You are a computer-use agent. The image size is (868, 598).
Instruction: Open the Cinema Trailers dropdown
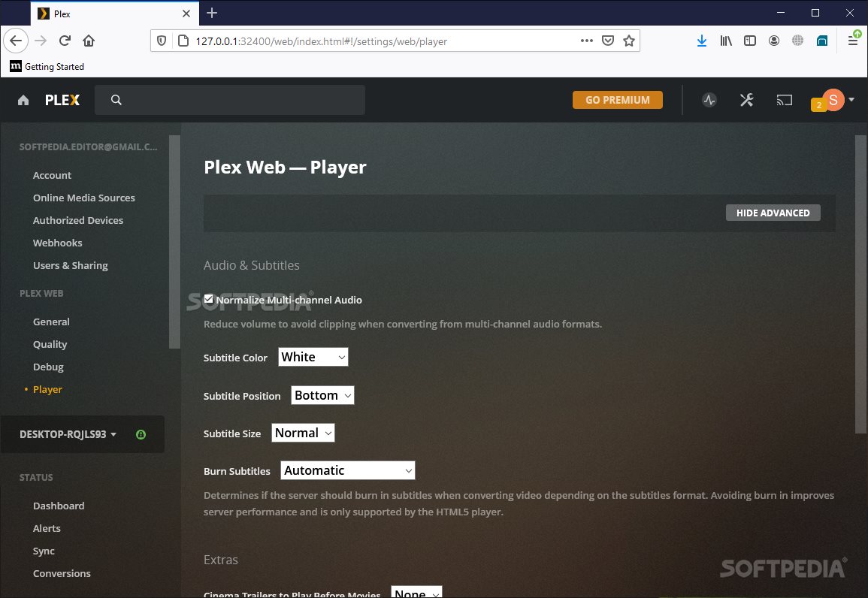(x=417, y=592)
